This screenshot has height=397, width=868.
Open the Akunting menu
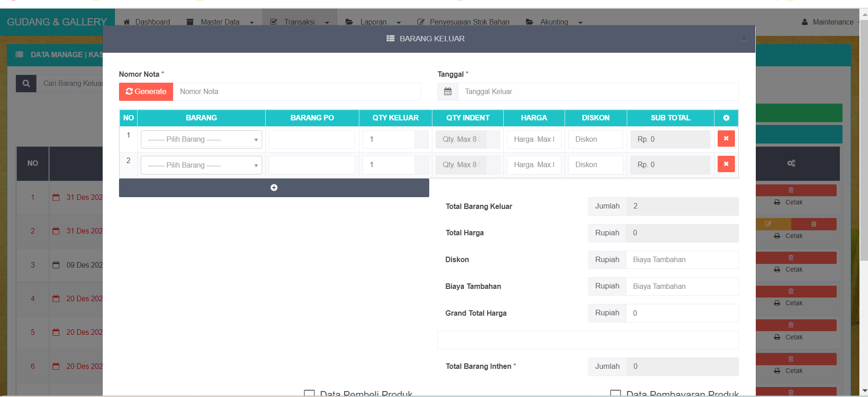pos(554,22)
